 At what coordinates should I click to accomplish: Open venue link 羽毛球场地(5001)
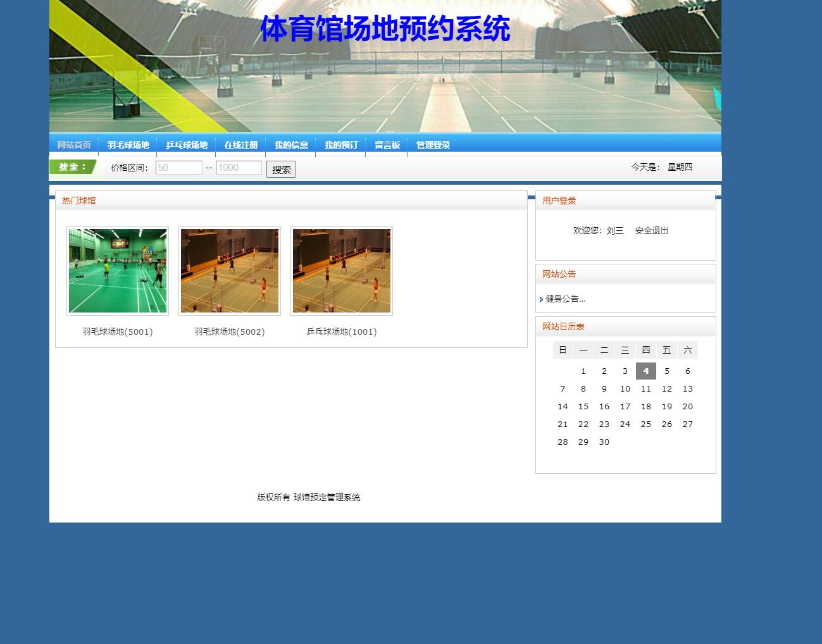point(118,331)
